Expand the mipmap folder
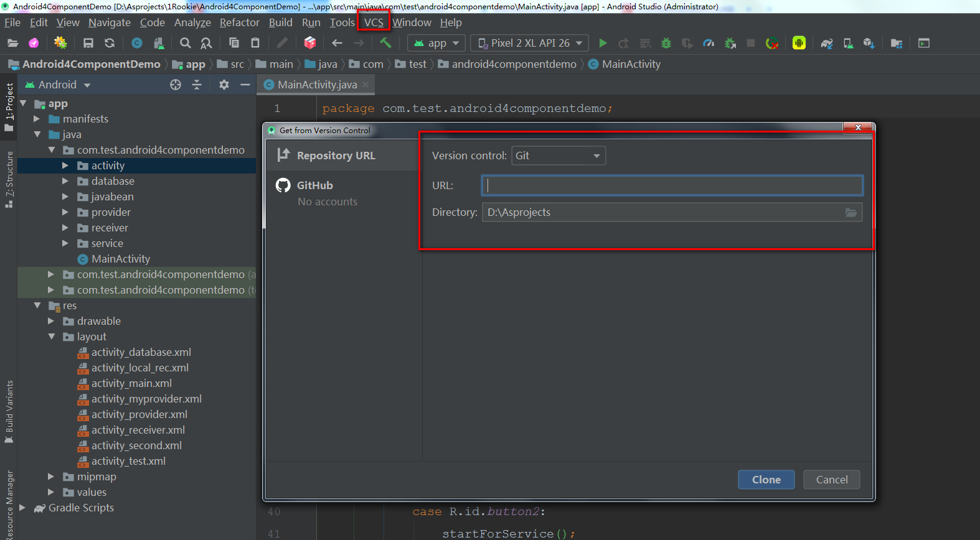Screen dimensions: 980x540 tap(51, 477)
